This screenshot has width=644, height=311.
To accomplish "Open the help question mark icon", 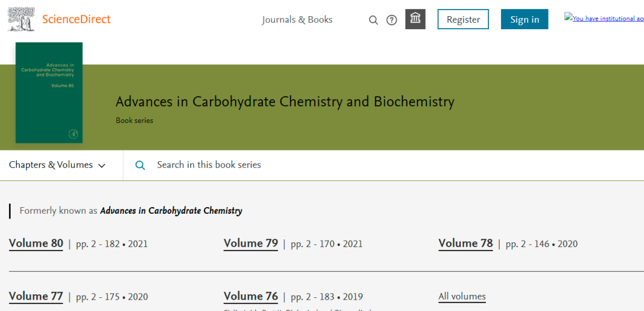I will (392, 20).
